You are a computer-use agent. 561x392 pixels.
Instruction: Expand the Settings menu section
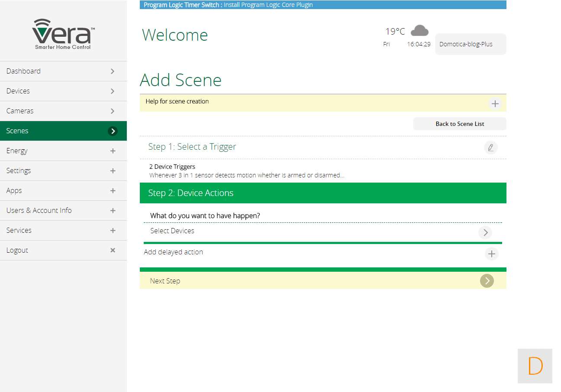click(113, 171)
